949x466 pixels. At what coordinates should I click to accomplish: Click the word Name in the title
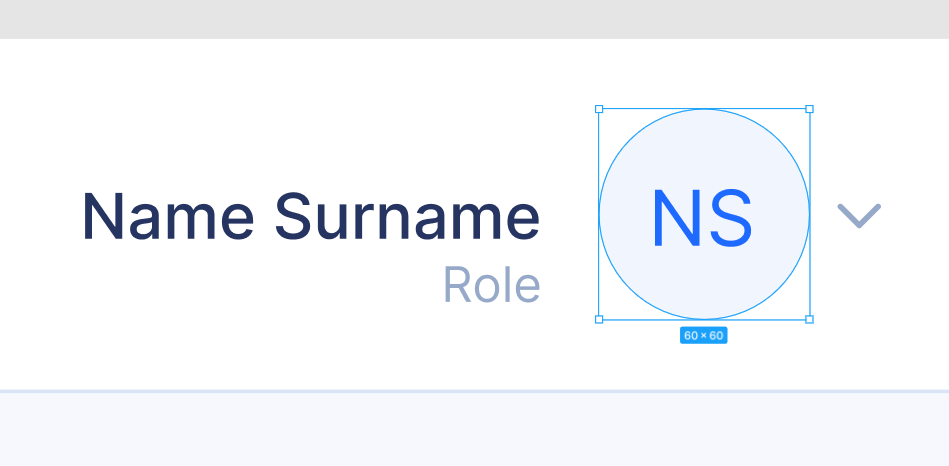tap(168, 216)
